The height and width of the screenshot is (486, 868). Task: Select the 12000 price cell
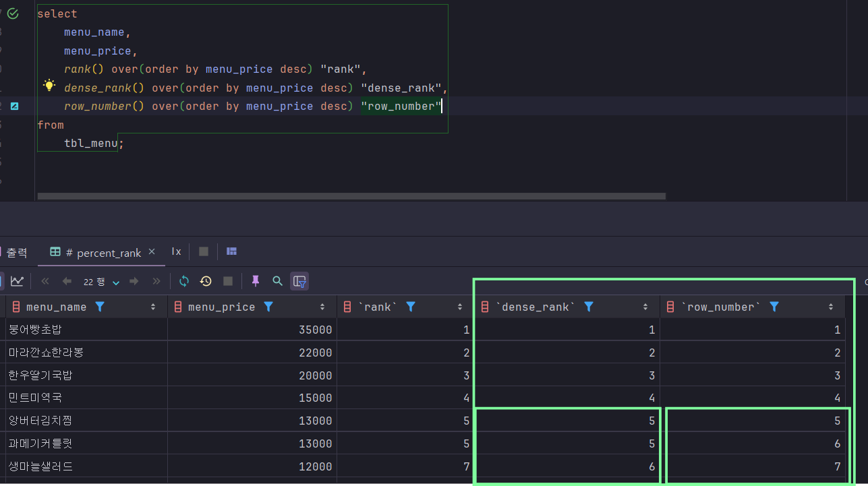(252, 466)
